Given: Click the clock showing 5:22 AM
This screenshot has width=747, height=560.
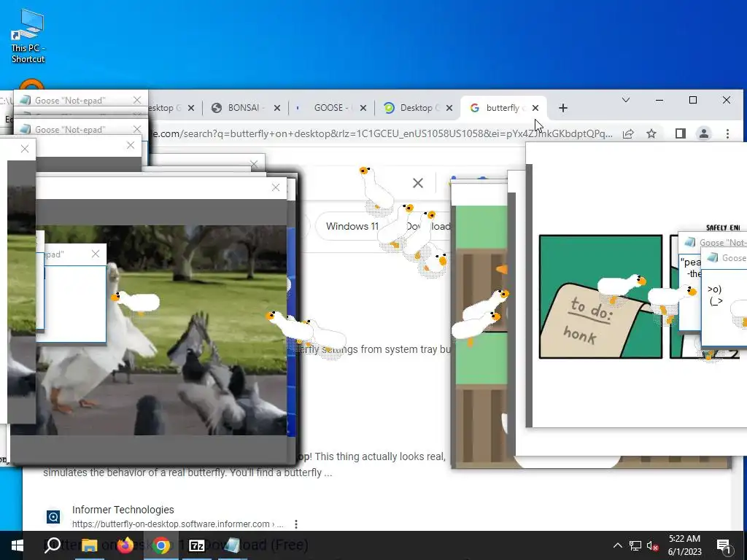Looking at the screenshot, I should pos(684,545).
